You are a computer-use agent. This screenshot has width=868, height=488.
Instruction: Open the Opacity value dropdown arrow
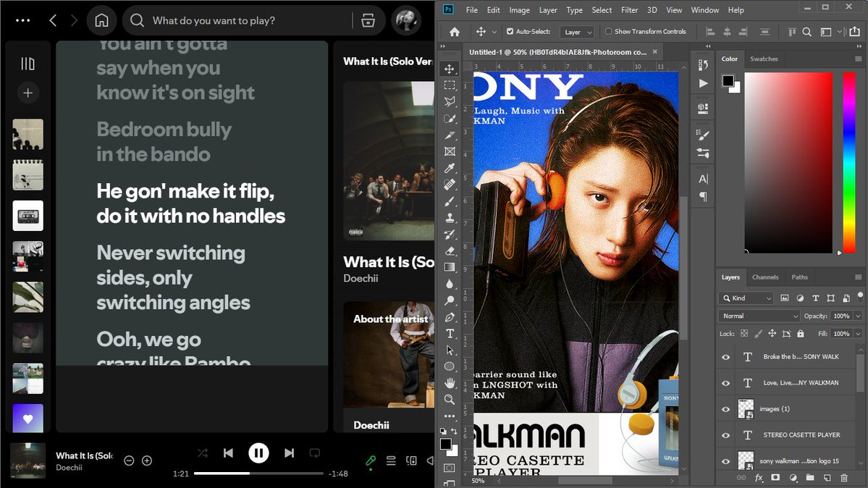pos(858,316)
